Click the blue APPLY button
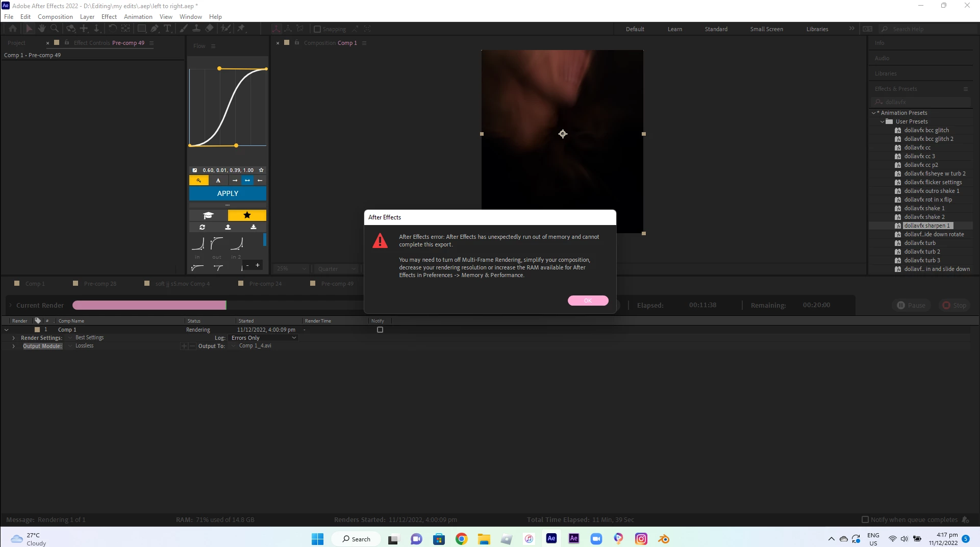980x547 pixels. coord(228,193)
